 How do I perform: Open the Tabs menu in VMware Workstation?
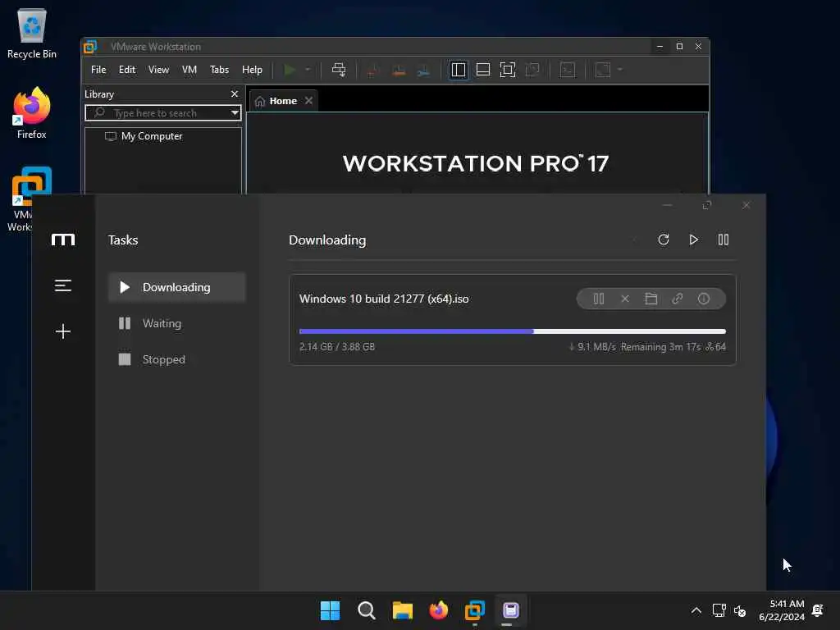219,70
